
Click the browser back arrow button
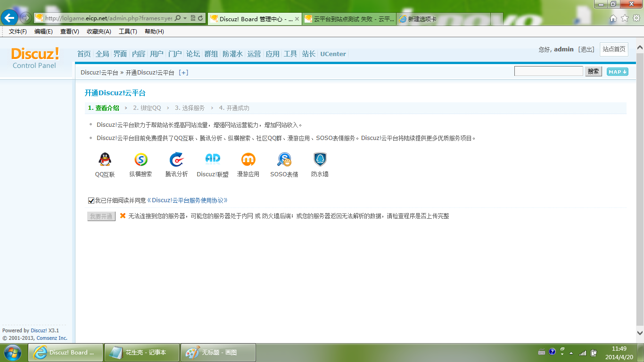pyautogui.click(x=9, y=18)
